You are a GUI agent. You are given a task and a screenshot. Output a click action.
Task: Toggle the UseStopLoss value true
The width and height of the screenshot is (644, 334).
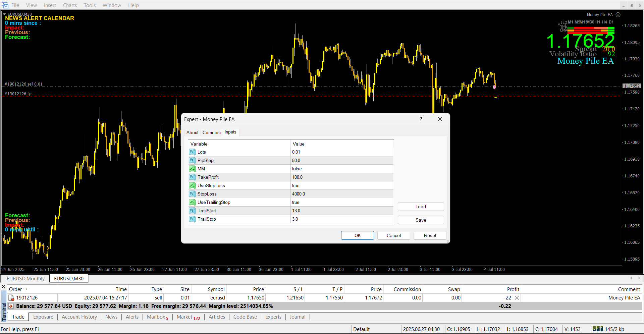point(341,185)
